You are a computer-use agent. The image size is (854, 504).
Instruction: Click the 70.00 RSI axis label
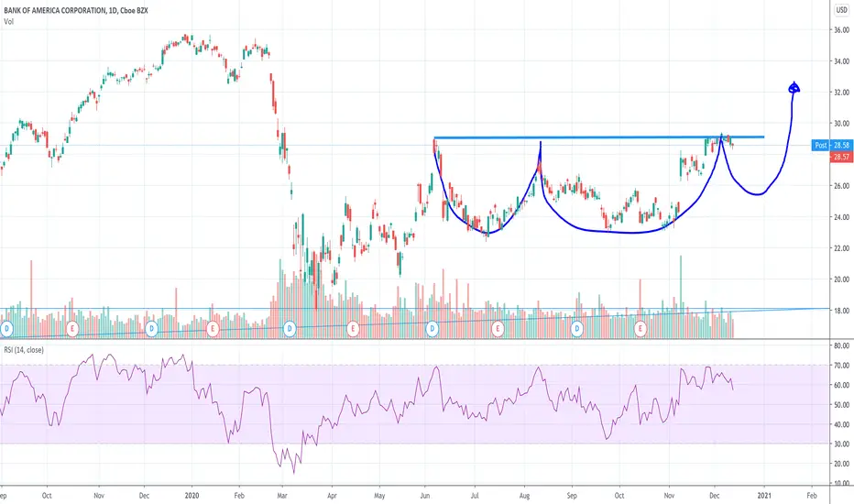[x=841, y=365]
